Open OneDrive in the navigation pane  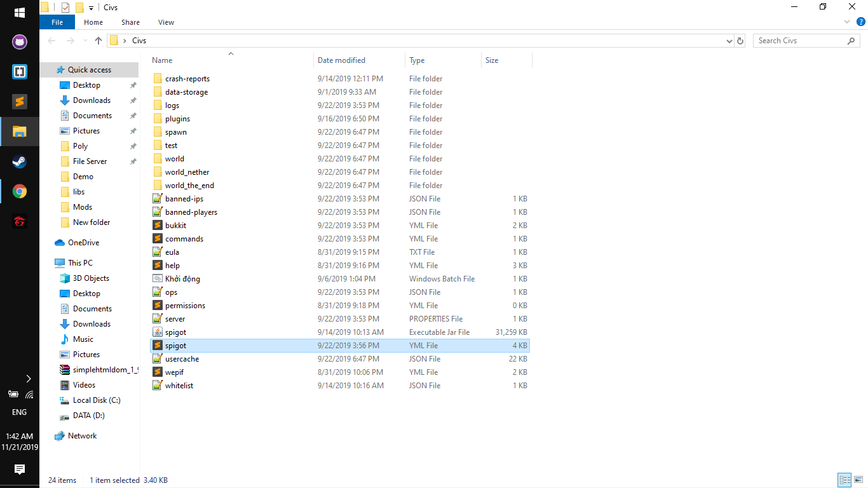click(83, 243)
